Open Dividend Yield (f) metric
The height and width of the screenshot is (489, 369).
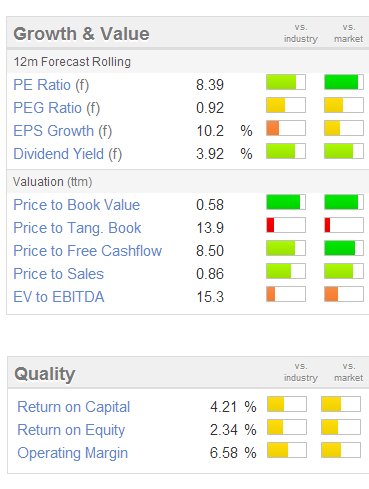(68, 154)
